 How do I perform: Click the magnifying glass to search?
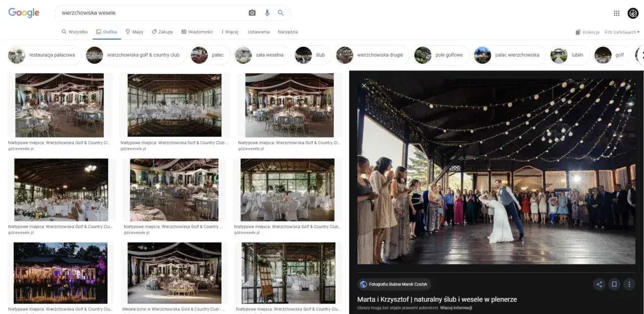point(281,13)
